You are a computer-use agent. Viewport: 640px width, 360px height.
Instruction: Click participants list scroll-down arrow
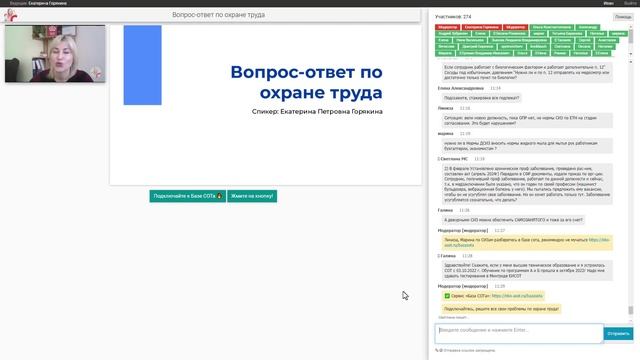pos(631,54)
